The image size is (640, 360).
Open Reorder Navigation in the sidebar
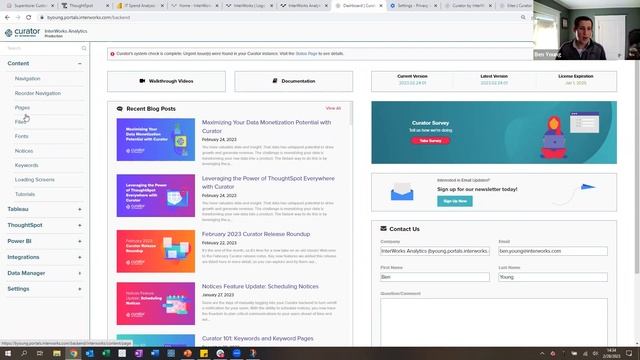pos(38,93)
